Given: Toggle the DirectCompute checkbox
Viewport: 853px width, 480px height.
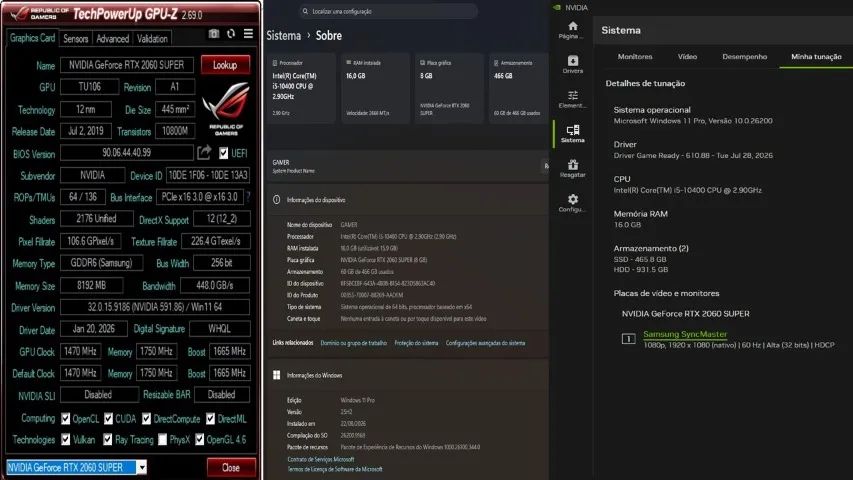Looking at the screenshot, I should coord(146,419).
